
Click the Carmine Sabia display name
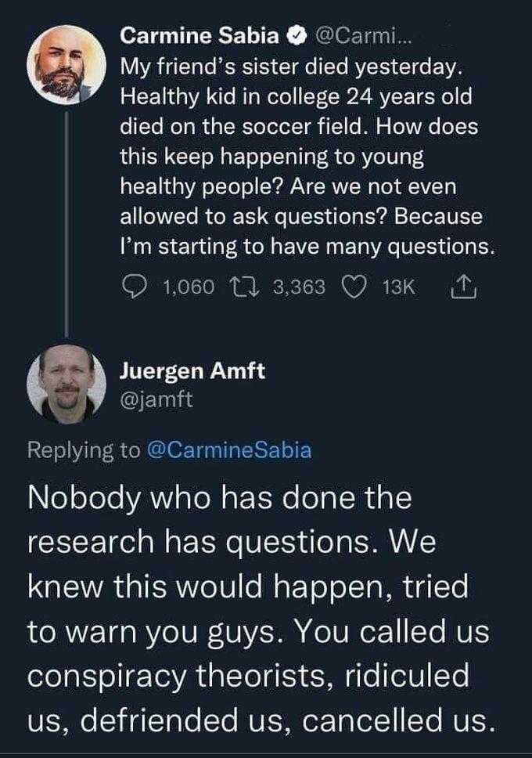(x=201, y=35)
